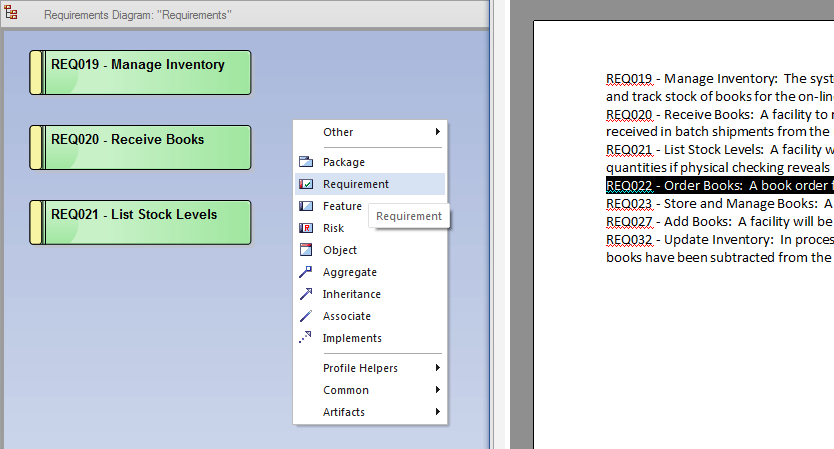This screenshot has height=449, width=834.
Task: Select the REQ021 - List Stock Levels element
Action: (x=140, y=222)
